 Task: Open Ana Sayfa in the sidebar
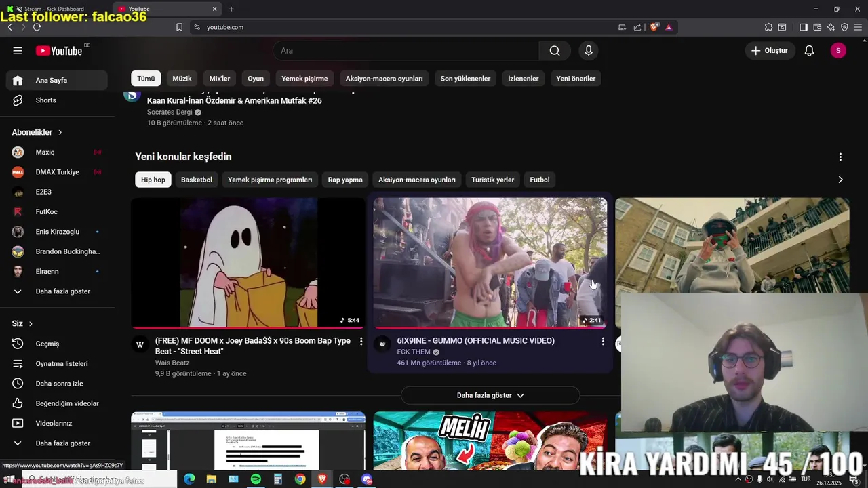tap(57, 80)
